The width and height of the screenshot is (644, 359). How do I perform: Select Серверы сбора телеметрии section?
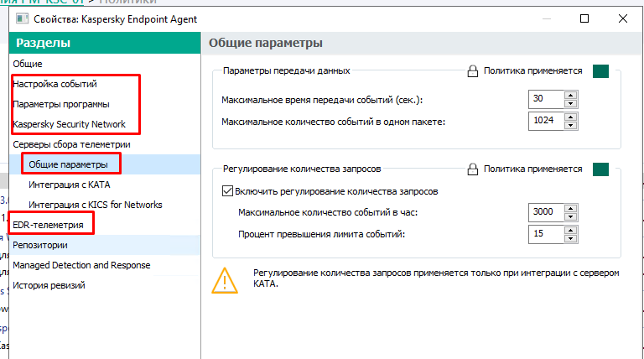tap(71, 144)
